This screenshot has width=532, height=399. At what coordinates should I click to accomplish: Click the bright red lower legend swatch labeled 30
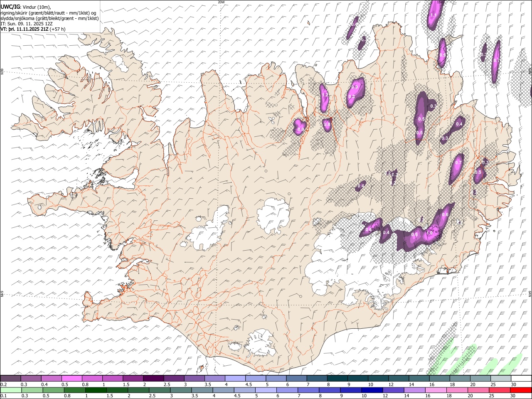[521, 390]
